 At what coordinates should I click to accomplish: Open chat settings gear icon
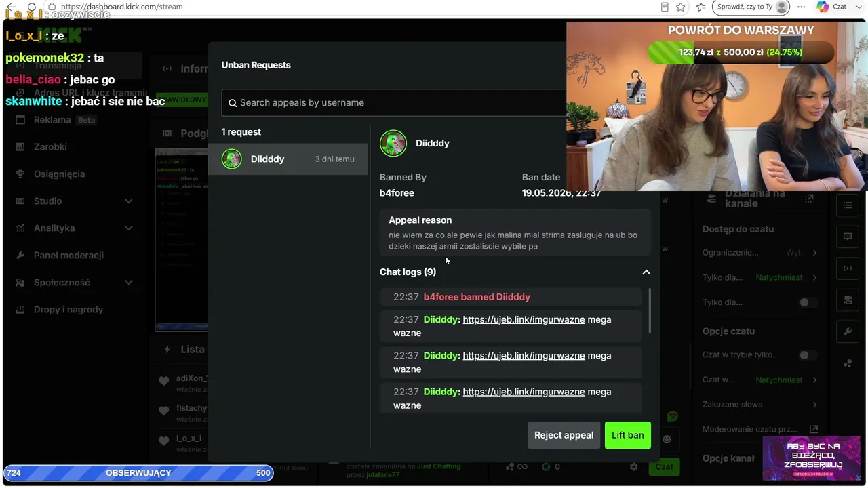633,466
